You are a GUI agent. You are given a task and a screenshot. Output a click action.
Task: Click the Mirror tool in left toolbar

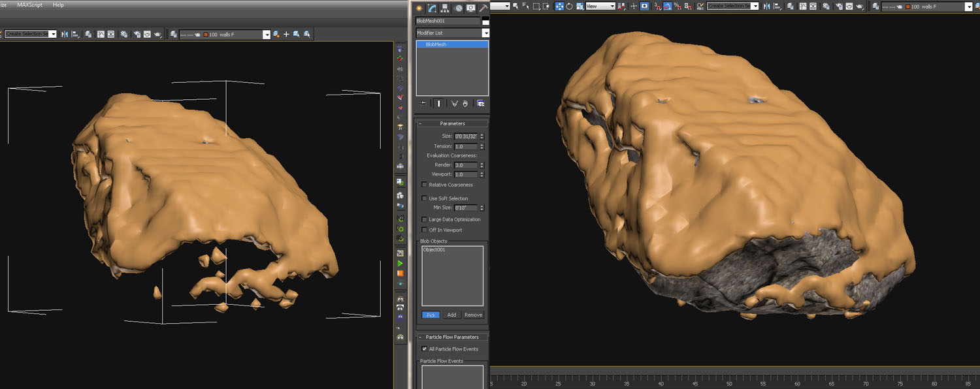tap(65, 34)
